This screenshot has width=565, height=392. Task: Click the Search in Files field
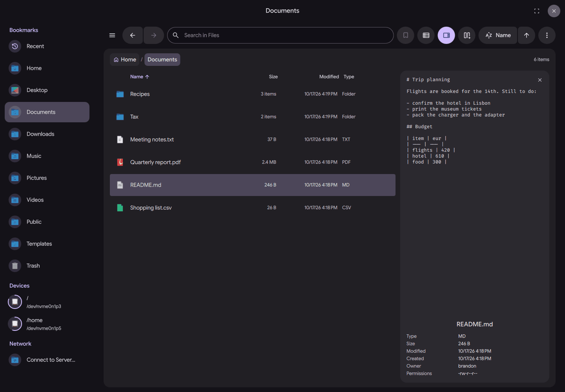pyautogui.click(x=281, y=35)
